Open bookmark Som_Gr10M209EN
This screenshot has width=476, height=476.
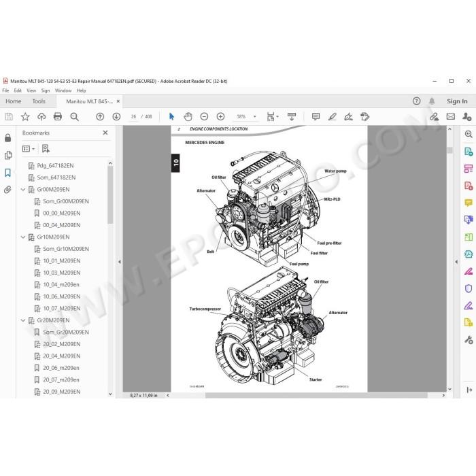tap(66, 249)
